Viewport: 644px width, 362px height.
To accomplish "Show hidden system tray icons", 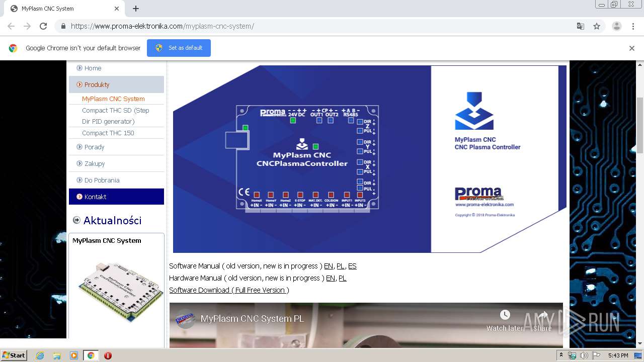I will [x=561, y=355].
